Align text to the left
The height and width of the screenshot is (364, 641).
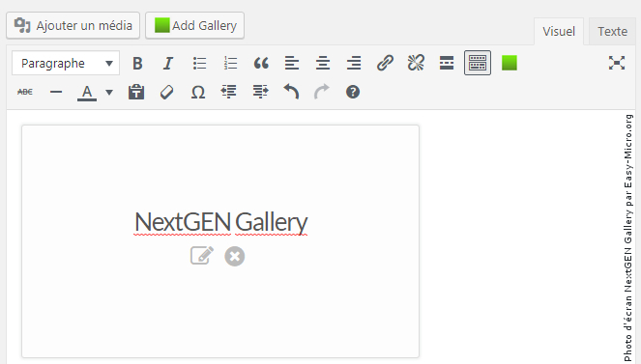point(292,64)
